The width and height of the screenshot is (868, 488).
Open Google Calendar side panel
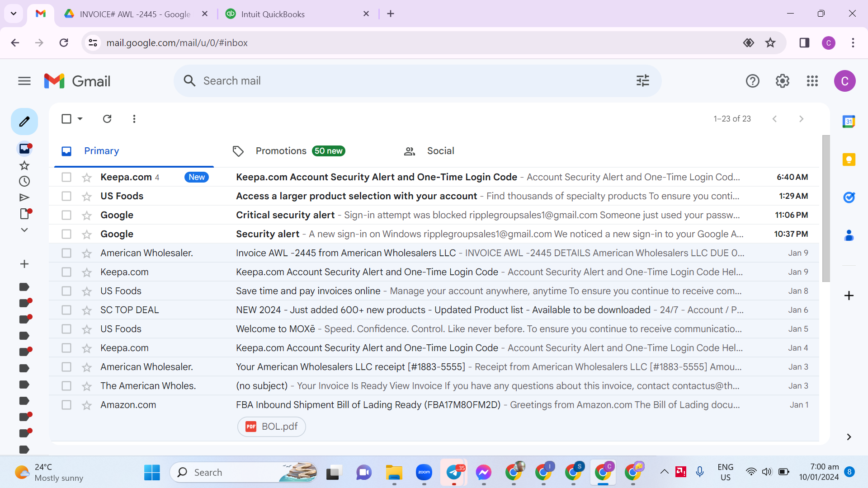(849, 122)
